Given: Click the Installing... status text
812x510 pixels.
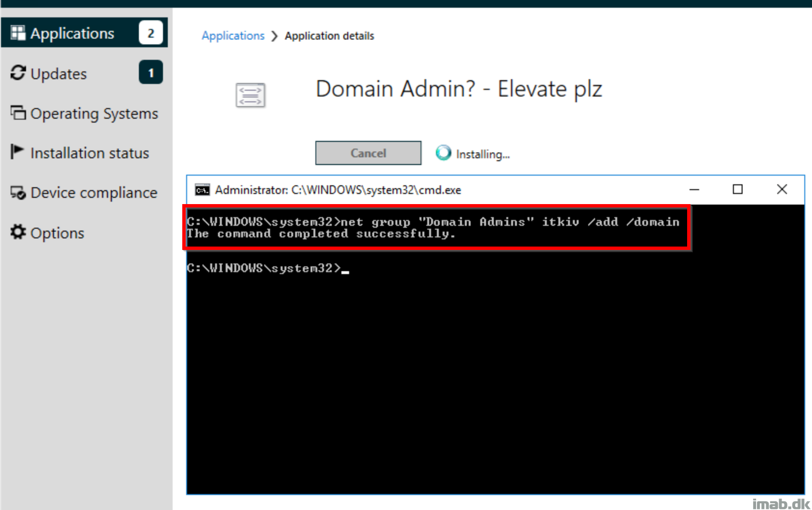Looking at the screenshot, I should click(x=483, y=154).
